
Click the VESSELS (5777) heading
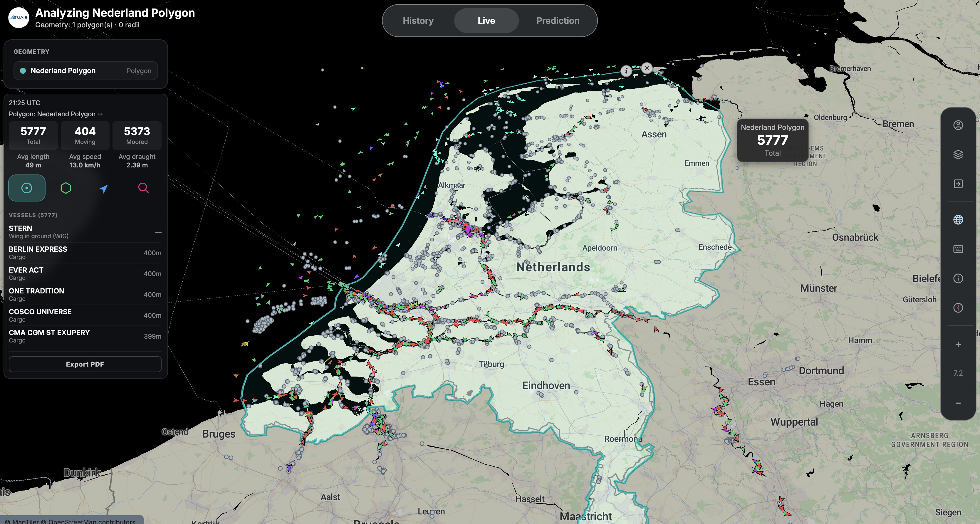pyautogui.click(x=33, y=215)
